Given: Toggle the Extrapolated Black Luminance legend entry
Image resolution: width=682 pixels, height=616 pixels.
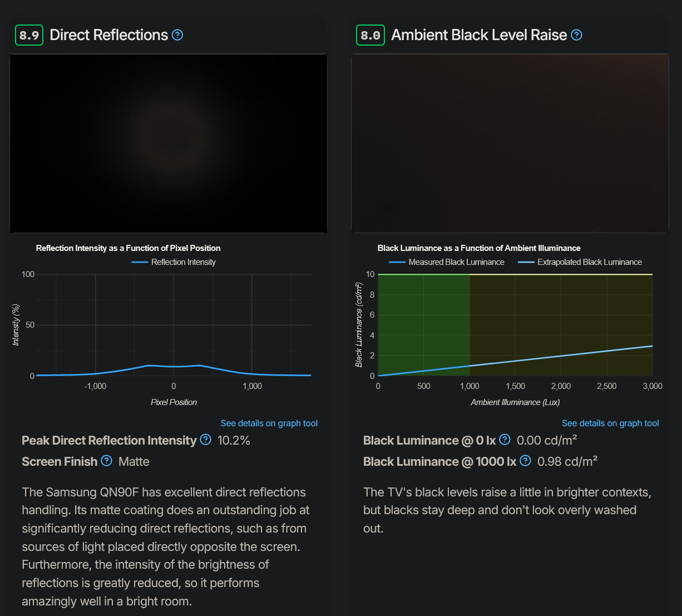Looking at the screenshot, I should [580, 262].
